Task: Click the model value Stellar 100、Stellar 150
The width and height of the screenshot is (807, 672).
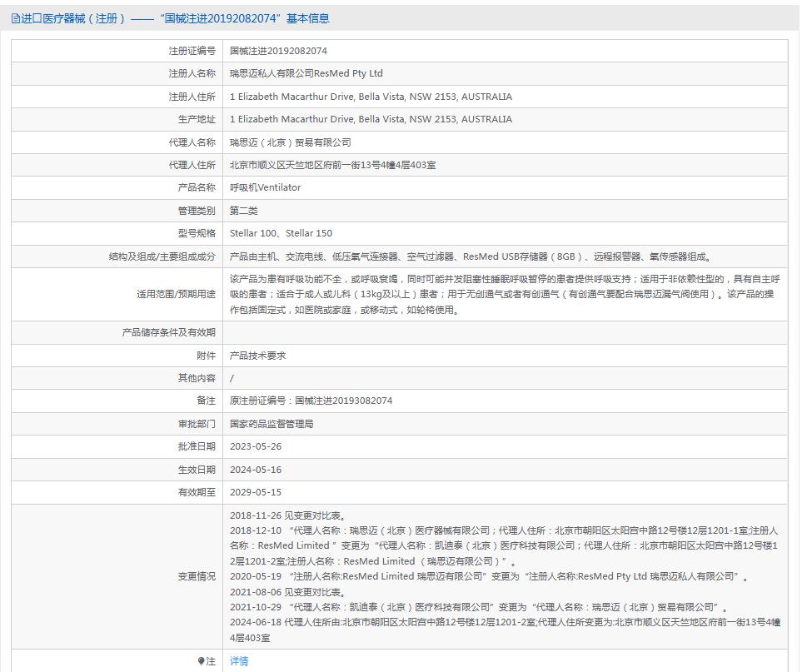Action: [x=281, y=233]
